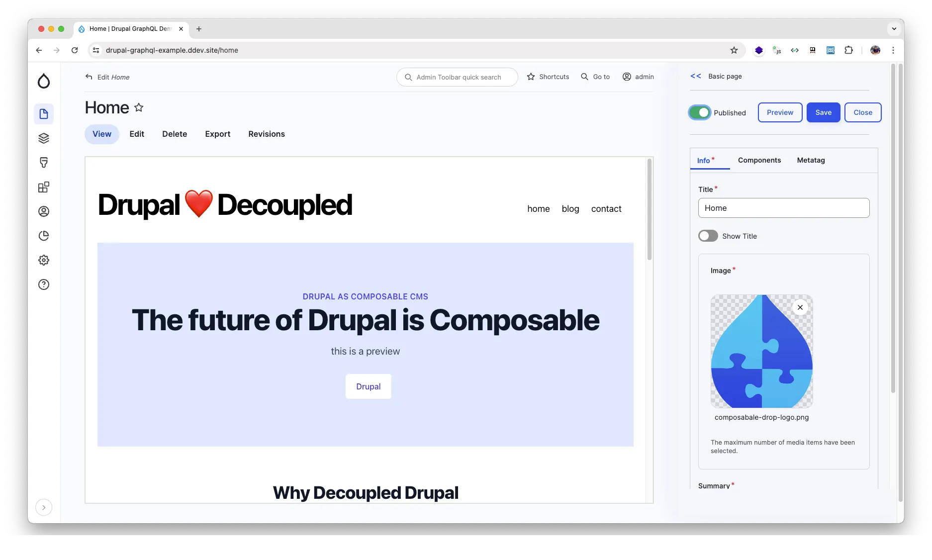932x560 pixels.
Task: Focus the Admin Toolbar quick search field
Action: click(457, 77)
